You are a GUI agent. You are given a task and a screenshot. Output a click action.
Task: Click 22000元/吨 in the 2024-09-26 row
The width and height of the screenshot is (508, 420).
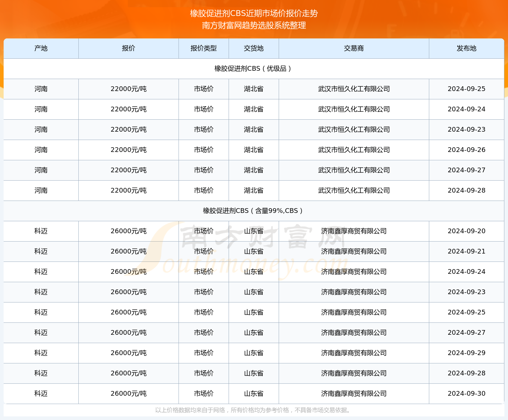pyautogui.click(x=128, y=150)
